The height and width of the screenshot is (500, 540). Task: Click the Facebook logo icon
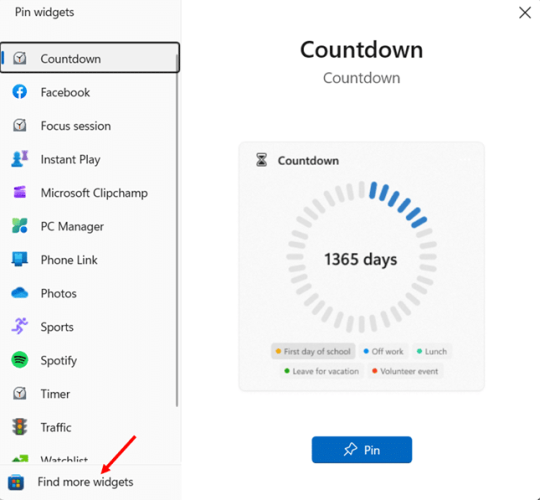pos(20,92)
